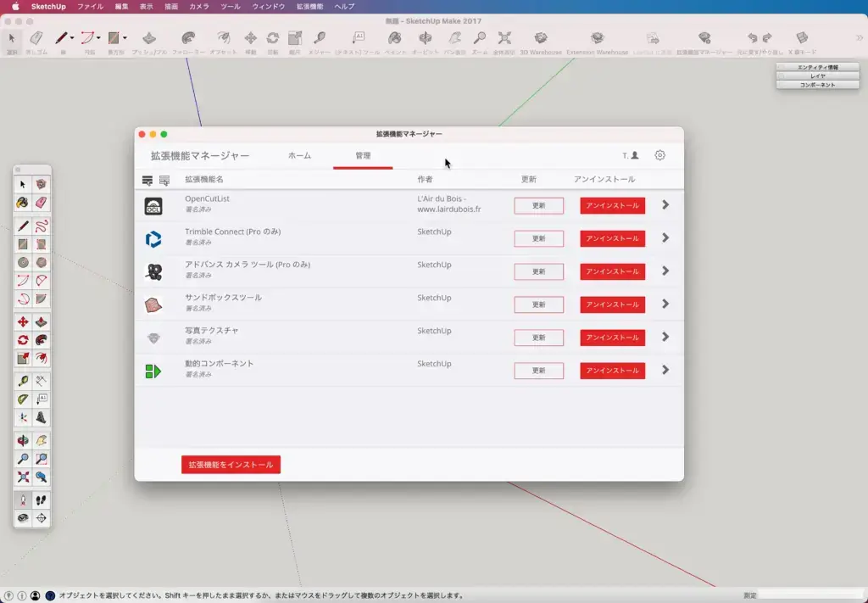Viewport: 868px width, 603px height.
Task: Uninstall the OpenCutList extension
Action: 612,205
